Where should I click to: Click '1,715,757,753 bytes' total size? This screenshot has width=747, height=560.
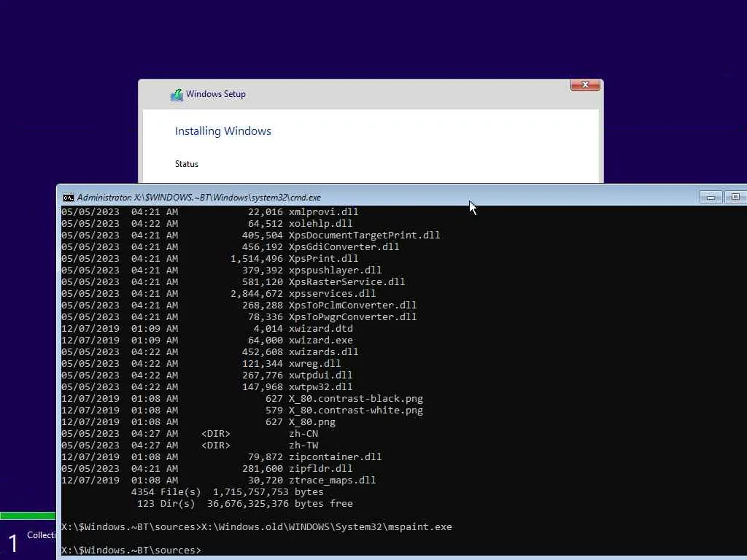tap(268, 491)
